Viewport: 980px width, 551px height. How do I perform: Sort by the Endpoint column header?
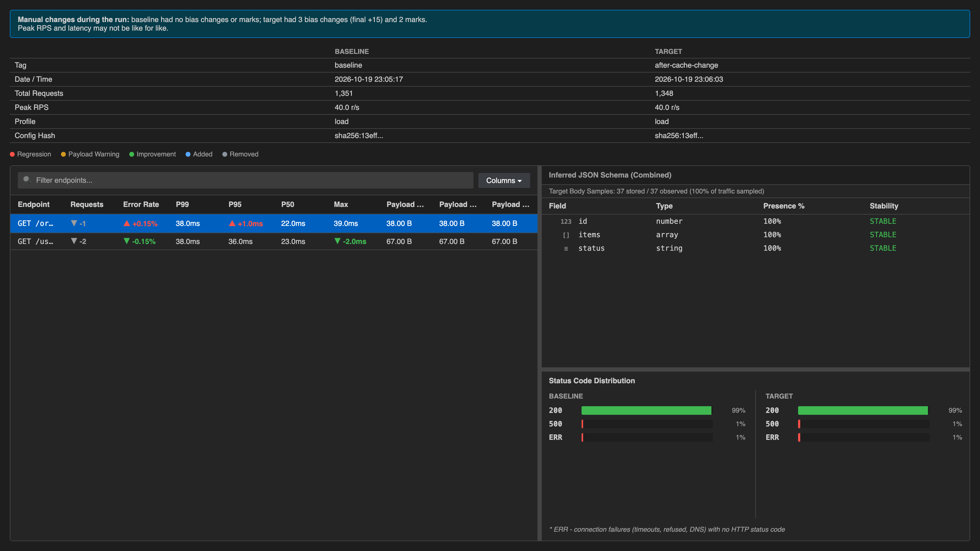pyautogui.click(x=33, y=204)
